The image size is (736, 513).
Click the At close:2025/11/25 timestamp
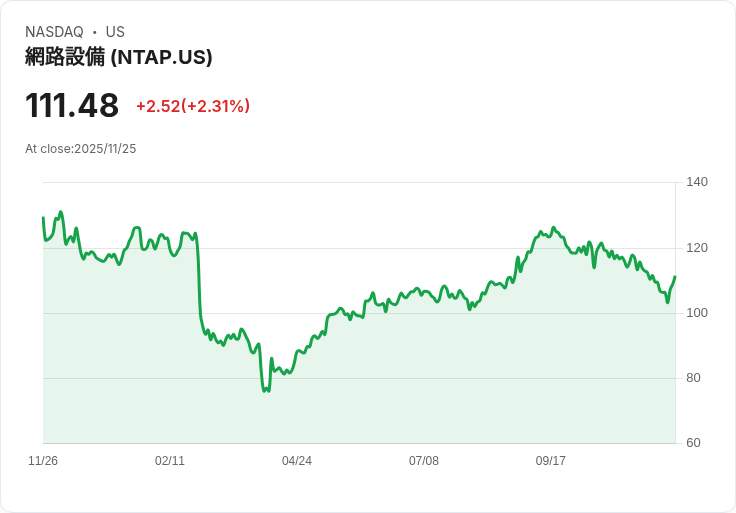(x=80, y=149)
